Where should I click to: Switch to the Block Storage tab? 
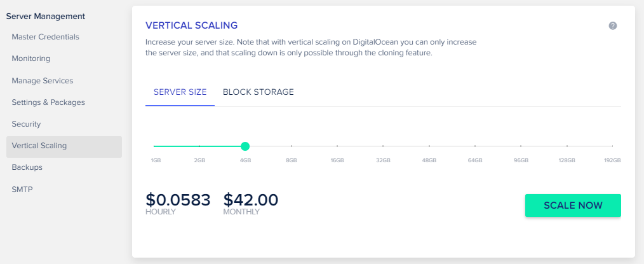point(258,92)
